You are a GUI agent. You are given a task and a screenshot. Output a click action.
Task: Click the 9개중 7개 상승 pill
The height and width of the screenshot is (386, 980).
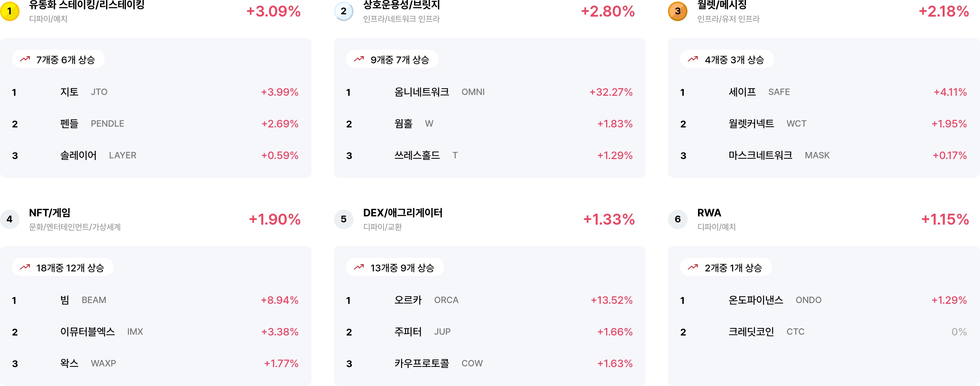coord(392,59)
